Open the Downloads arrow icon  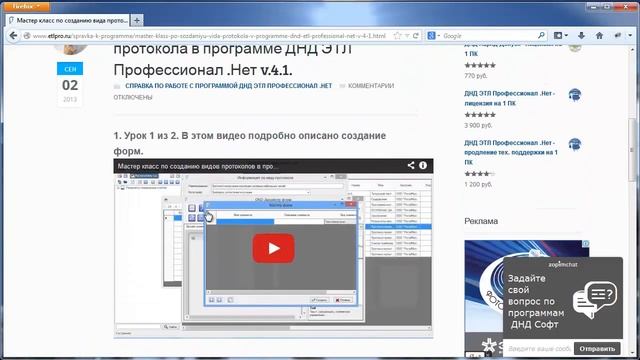[x=581, y=36]
